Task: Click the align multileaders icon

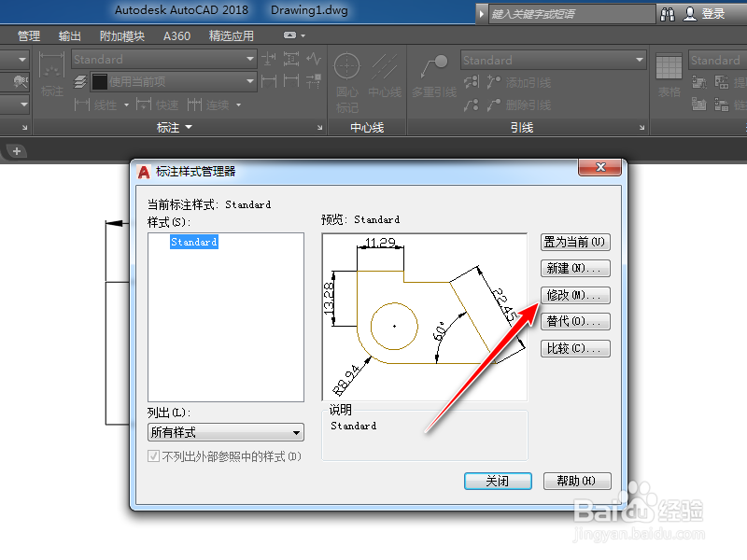Action: 472,82
